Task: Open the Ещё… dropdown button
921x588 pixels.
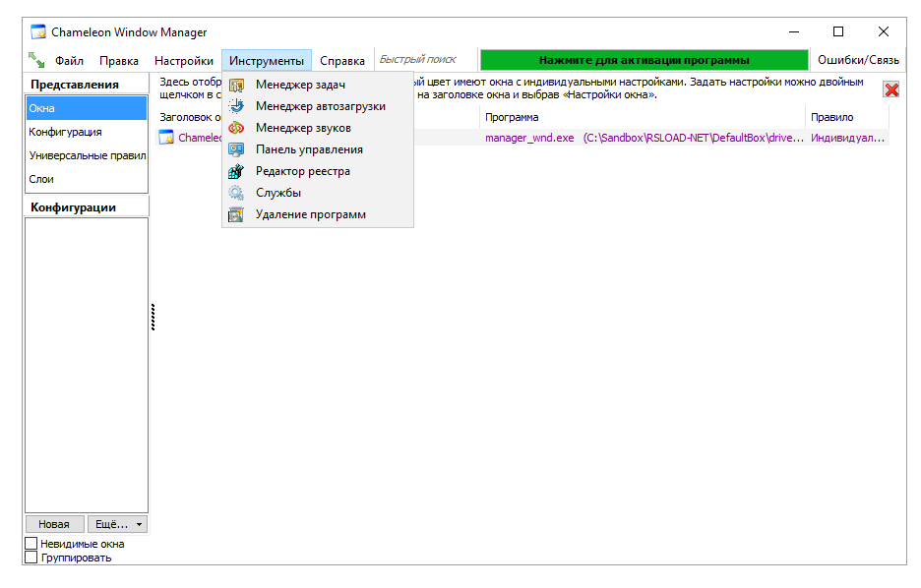Action: 117,524
